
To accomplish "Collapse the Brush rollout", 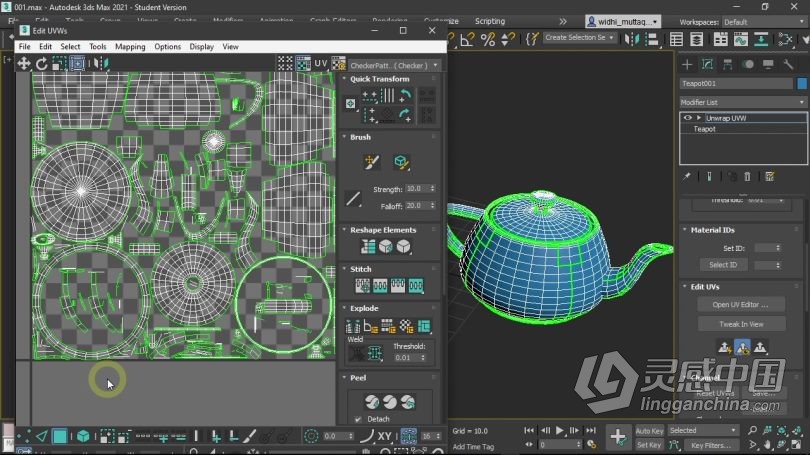I will click(344, 137).
